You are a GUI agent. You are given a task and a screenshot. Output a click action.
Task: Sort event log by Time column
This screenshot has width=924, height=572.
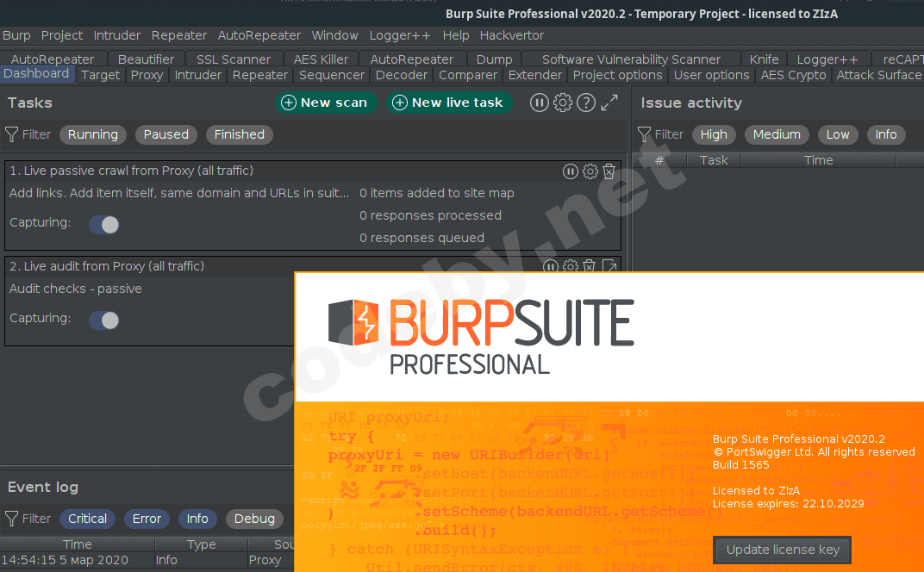[x=78, y=544]
